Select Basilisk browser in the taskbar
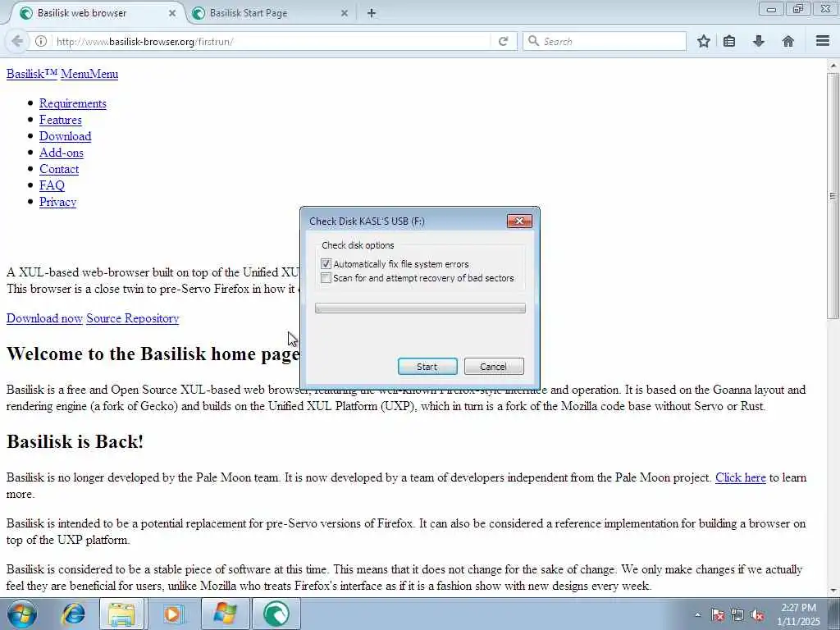Viewport: 840px width, 630px height. [276, 614]
